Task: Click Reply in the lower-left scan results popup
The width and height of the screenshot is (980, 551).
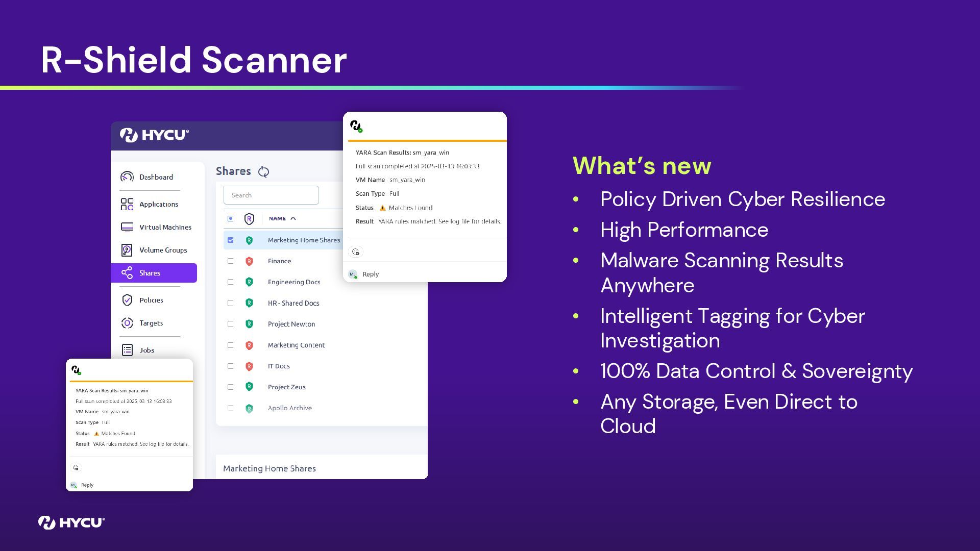Action: 87,485
